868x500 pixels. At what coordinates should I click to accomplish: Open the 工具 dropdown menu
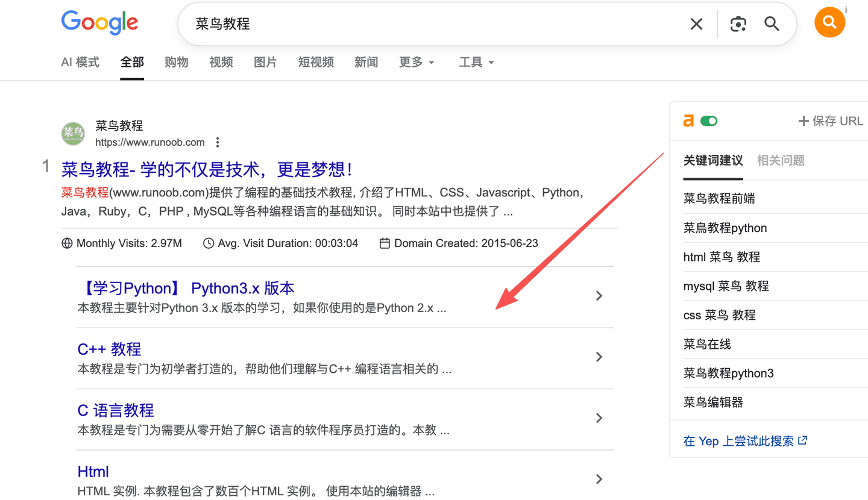[476, 63]
